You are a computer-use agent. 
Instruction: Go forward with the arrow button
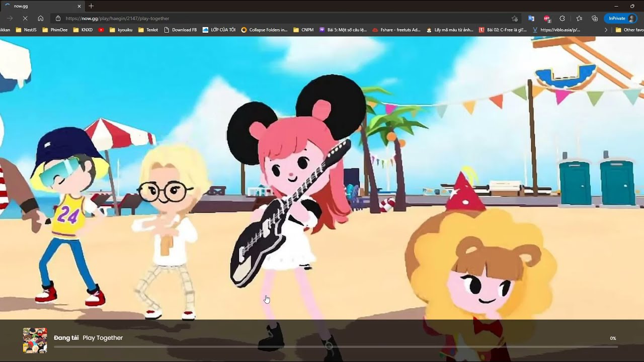10,18
